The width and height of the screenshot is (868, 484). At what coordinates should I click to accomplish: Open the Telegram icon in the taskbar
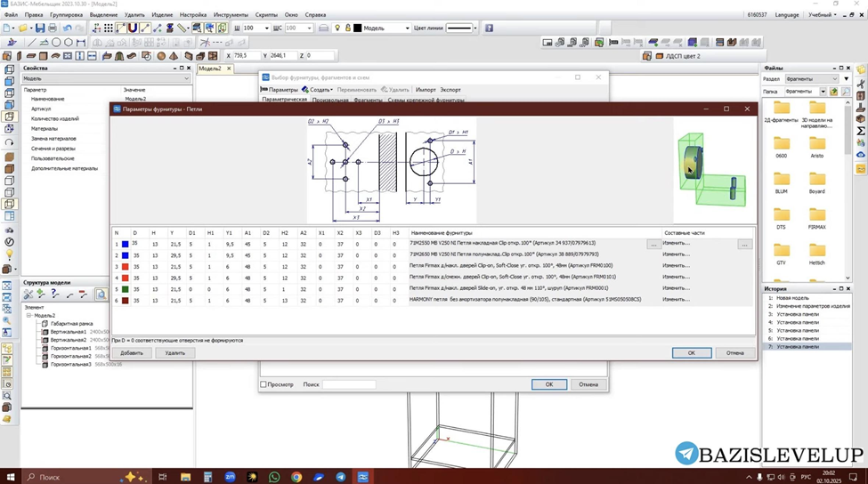pyautogui.click(x=340, y=476)
